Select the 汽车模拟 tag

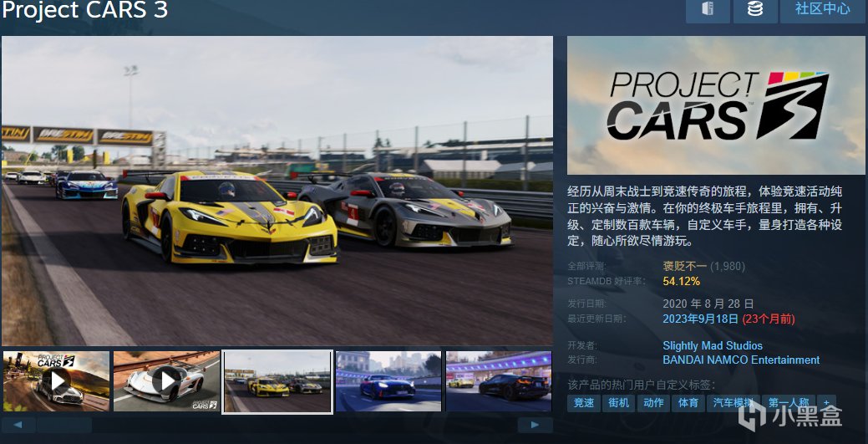coord(733,403)
